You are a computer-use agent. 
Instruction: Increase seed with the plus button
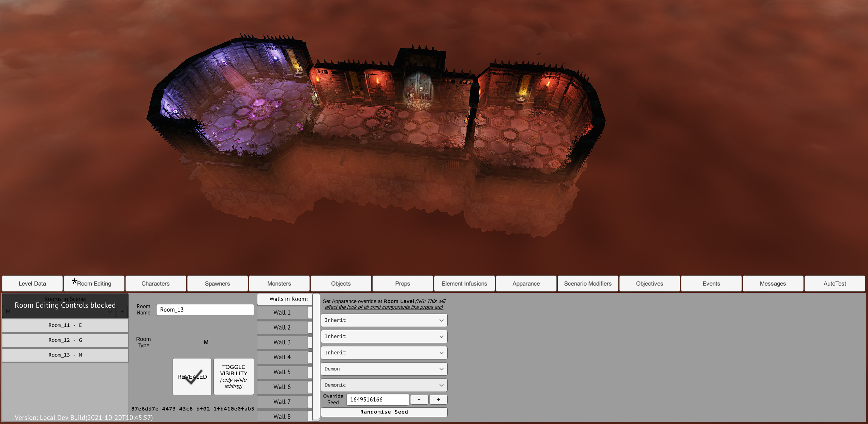tap(438, 399)
